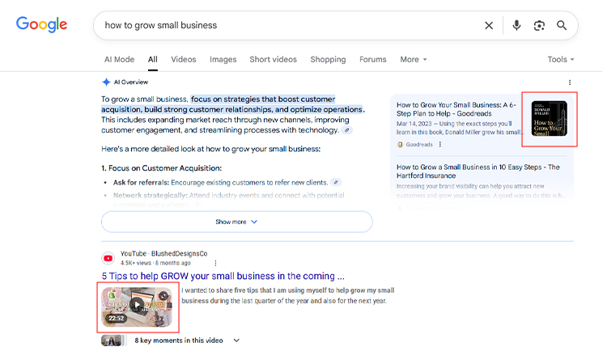
Task: Open The Hartford Insurance 10 Easy Steps link
Action: click(x=478, y=171)
